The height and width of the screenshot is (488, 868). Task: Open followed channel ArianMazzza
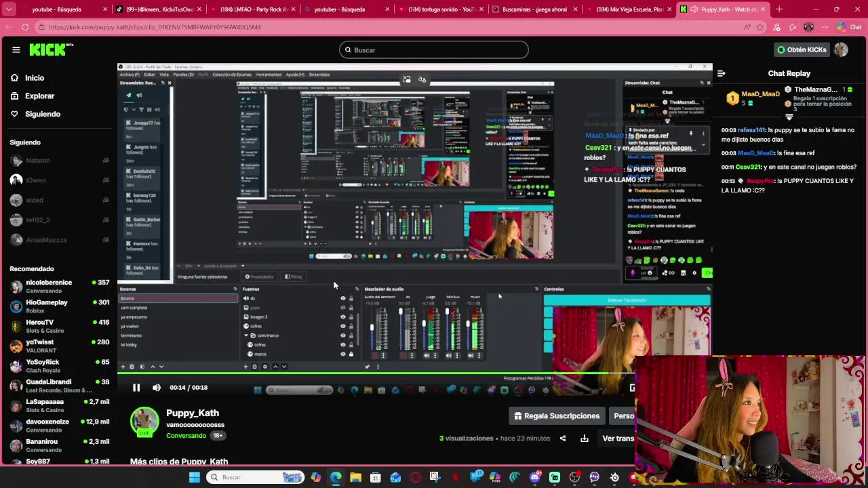pos(60,240)
